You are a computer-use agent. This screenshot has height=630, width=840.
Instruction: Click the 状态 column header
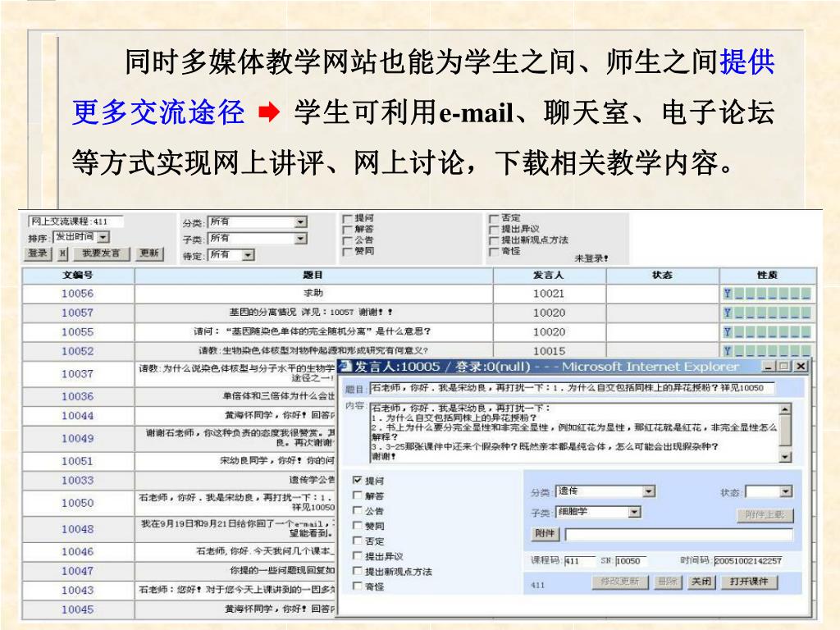click(x=662, y=276)
